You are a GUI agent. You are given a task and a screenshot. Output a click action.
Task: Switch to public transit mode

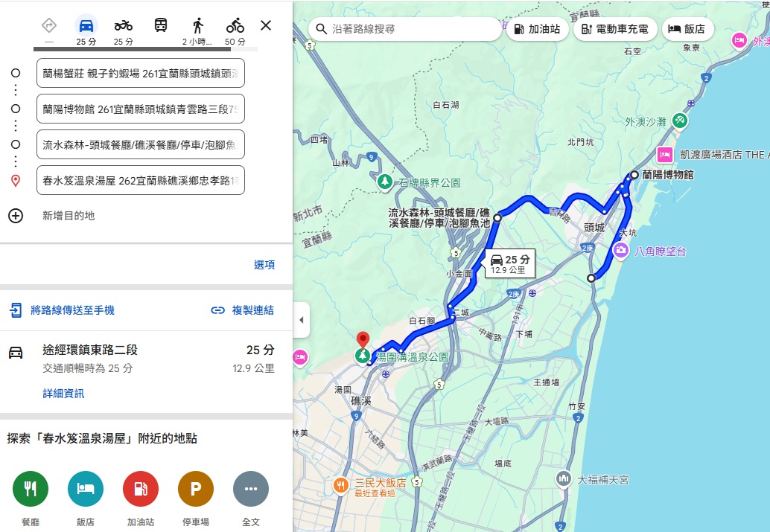point(161,25)
